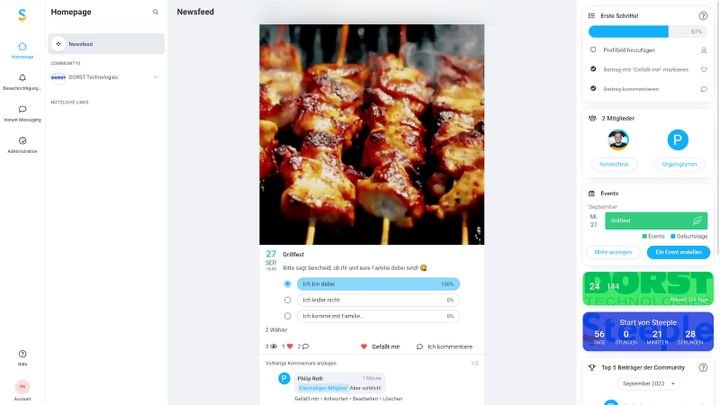Click the Hilfe help icon
The width and height of the screenshot is (720, 405).
pos(22,354)
